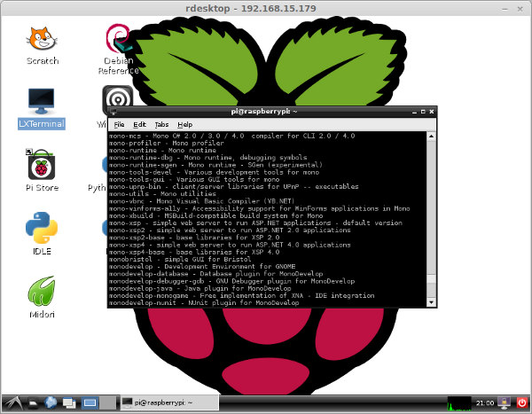This screenshot has width=532, height=414.
Task: Minimize the pi@raspberrypi terminal window
Action: point(414,112)
